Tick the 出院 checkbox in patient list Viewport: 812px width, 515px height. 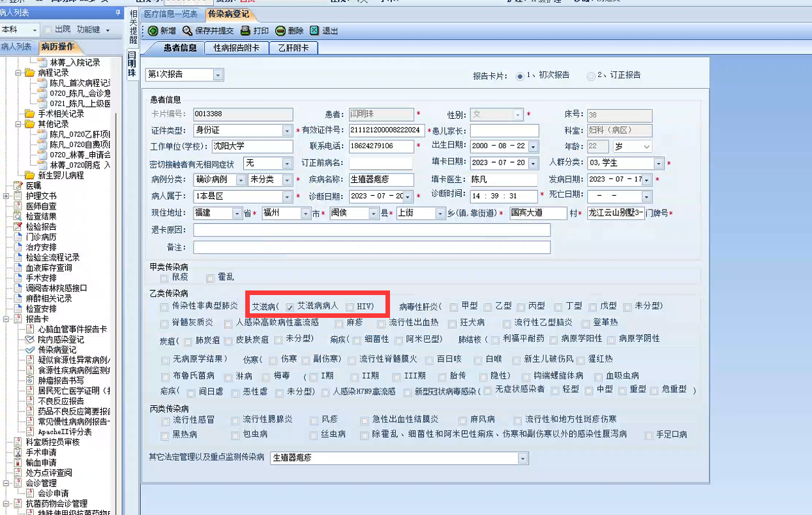click(x=48, y=30)
